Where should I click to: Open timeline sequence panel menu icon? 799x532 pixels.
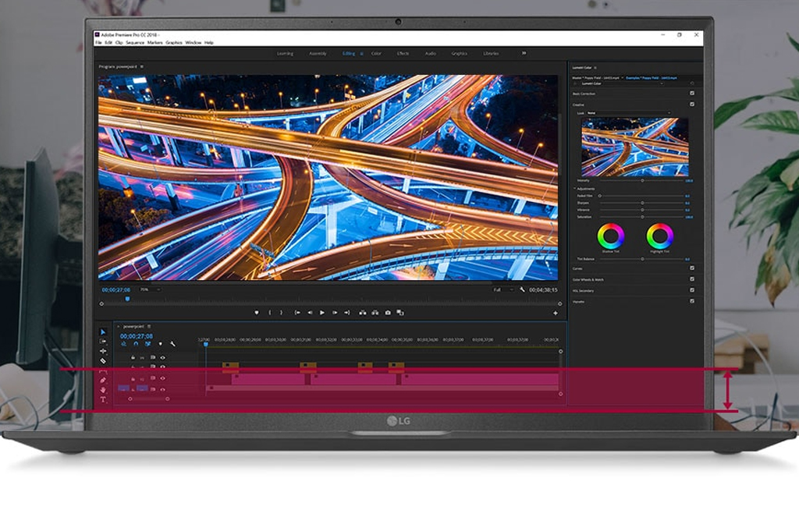[x=149, y=326]
